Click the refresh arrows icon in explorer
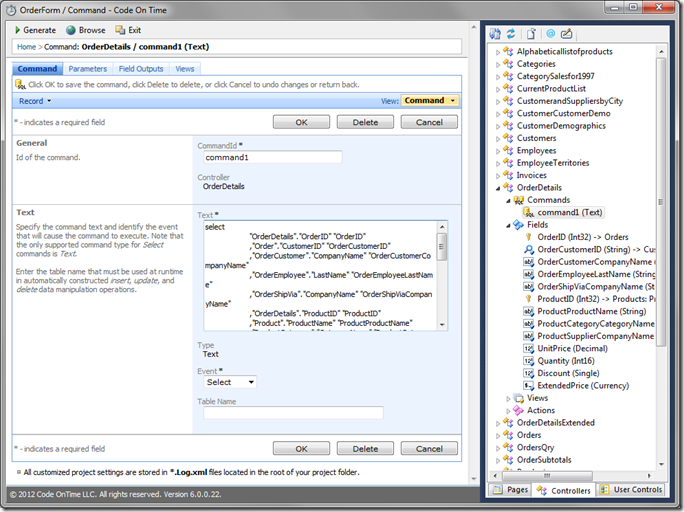The image size is (684, 512). 511,34
